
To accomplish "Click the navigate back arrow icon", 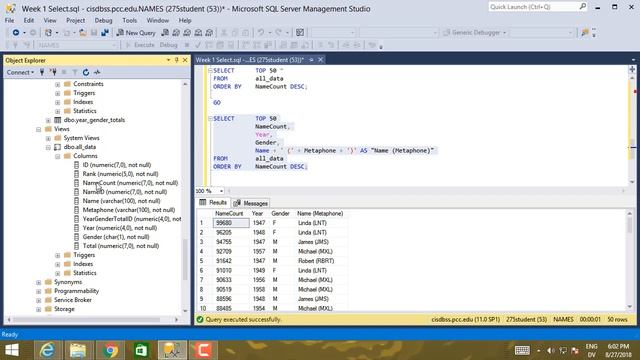I will click(16, 33).
